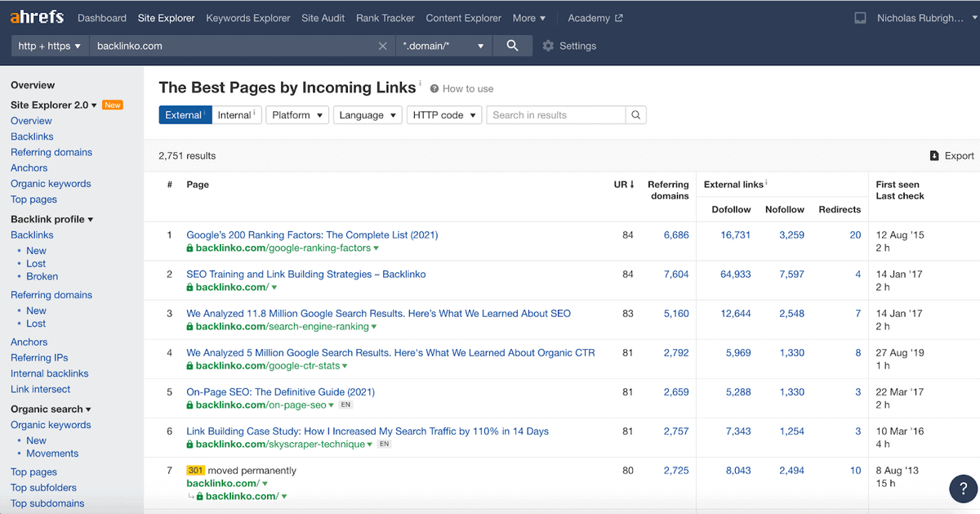Collapse the Backlink profile sidebar section

(51, 219)
